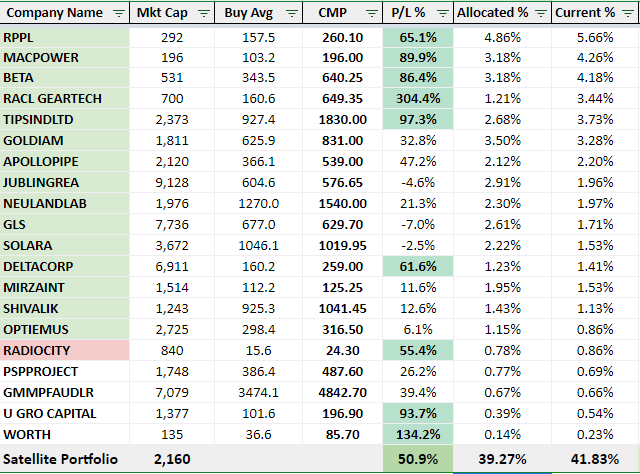
Task: Select the DELTACORP 61.6% P/L cell
Action: [x=417, y=266]
